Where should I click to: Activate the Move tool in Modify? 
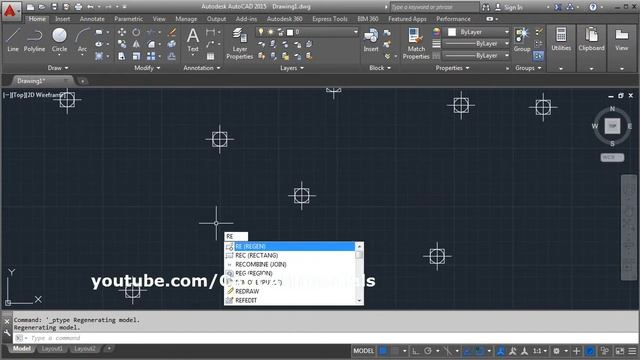pyautogui.click(x=122, y=32)
